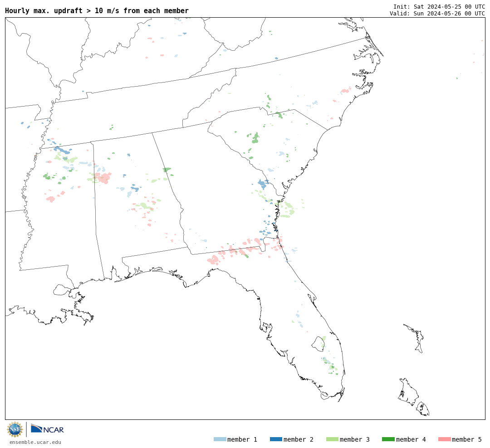
Task: Click the 'member 2' legend label
Action: [x=299, y=439]
